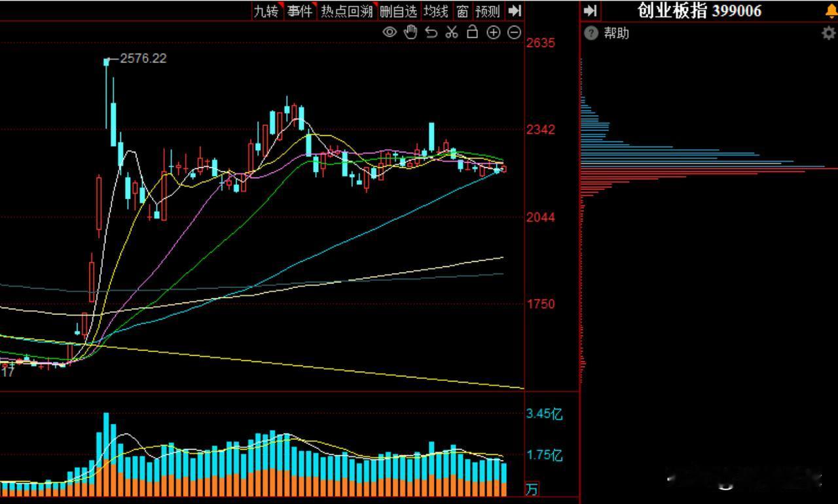Toggle the chart lock icon
The width and height of the screenshot is (838, 504).
(472, 32)
